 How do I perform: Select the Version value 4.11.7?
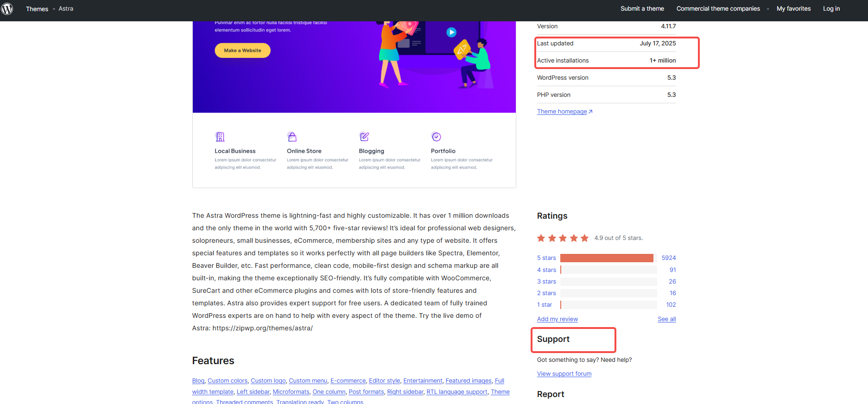pos(668,26)
